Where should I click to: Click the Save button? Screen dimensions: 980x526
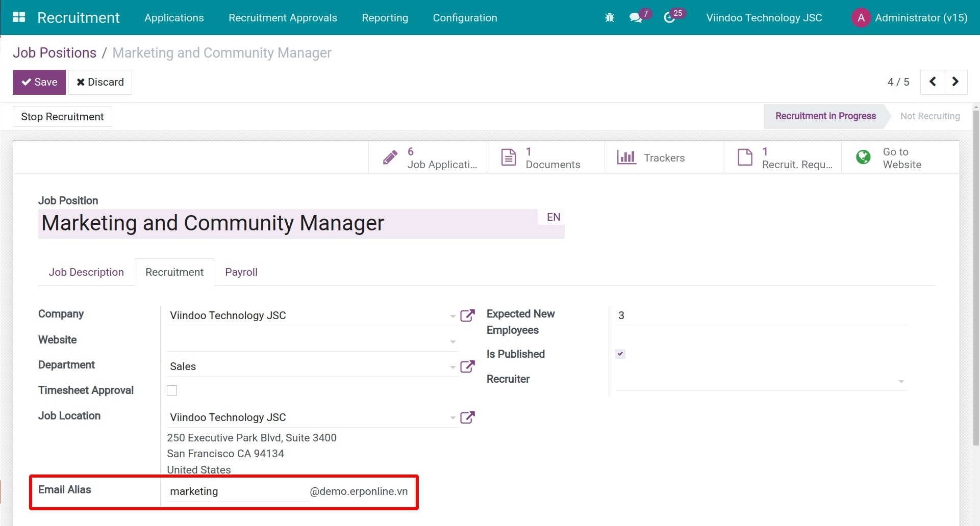(39, 82)
